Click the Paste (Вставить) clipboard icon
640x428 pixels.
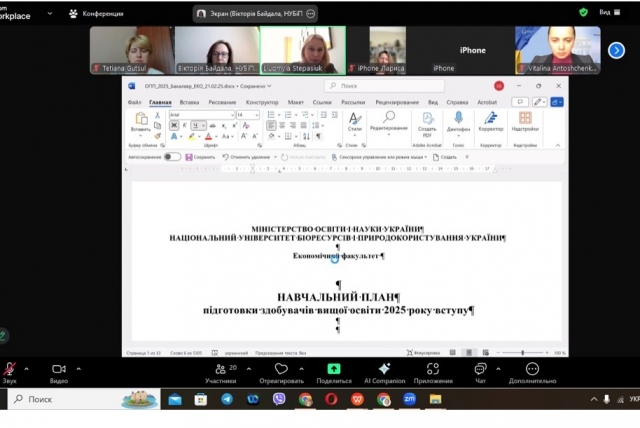tap(141, 119)
